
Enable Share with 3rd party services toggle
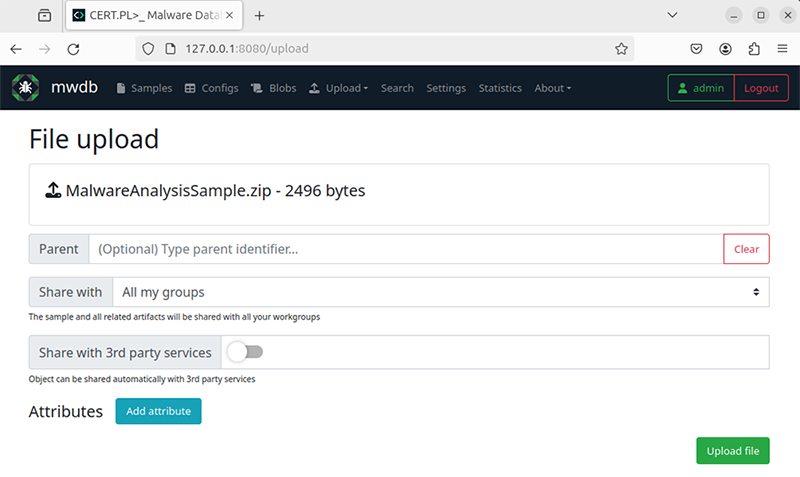245,352
